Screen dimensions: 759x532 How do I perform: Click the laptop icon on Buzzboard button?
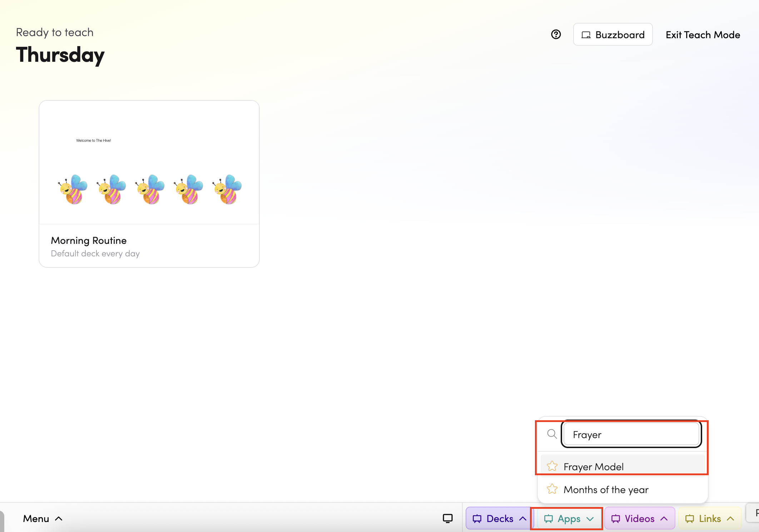(x=586, y=35)
